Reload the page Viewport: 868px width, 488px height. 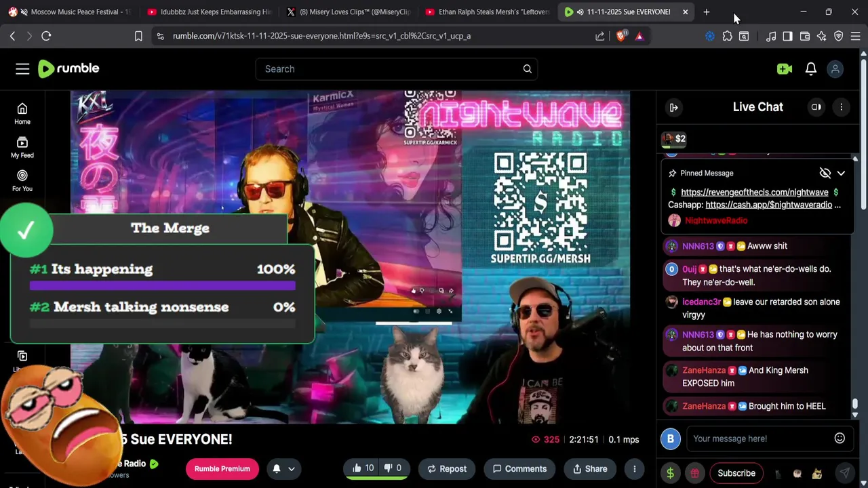tap(46, 36)
